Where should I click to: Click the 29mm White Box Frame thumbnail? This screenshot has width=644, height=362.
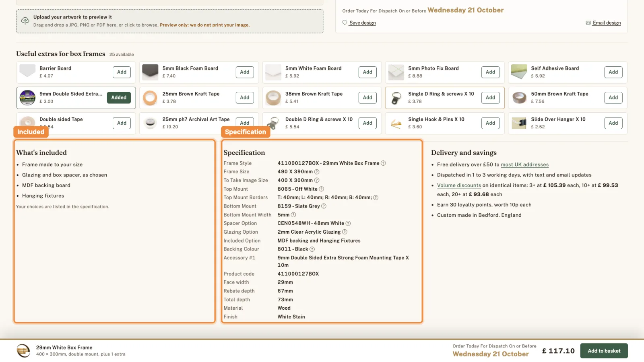(23, 351)
